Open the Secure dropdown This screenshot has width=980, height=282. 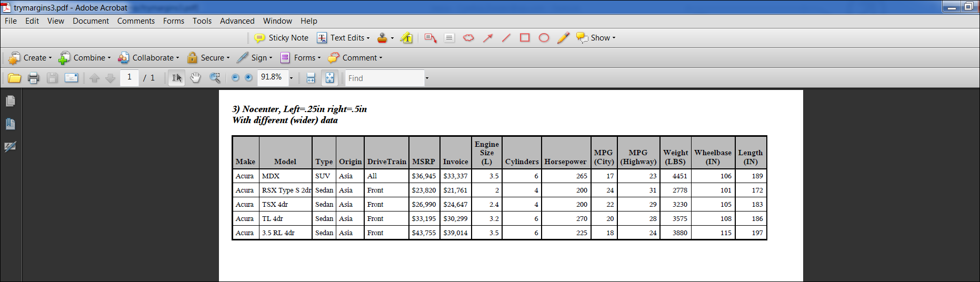(208, 58)
